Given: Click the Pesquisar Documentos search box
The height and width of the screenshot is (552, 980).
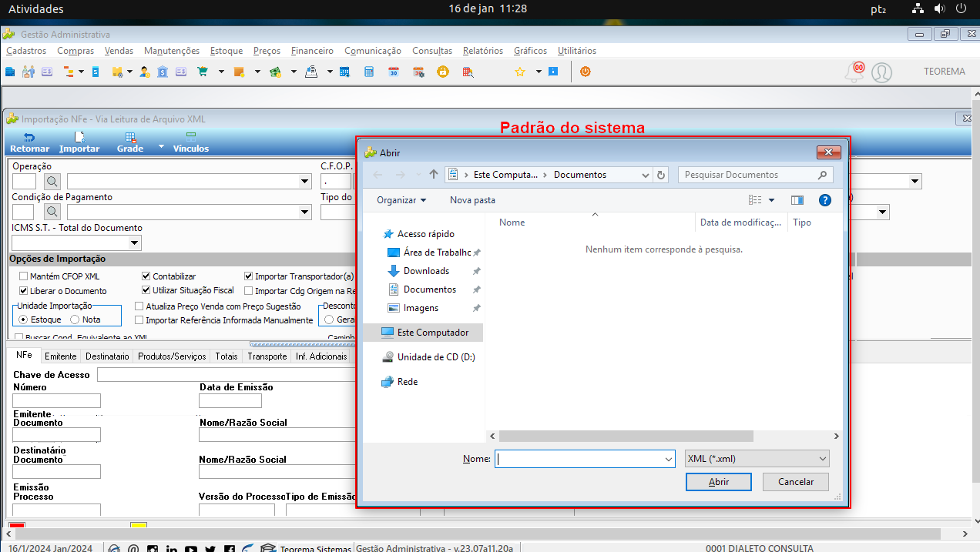Looking at the screenshot, I should [x=756, y=175].
